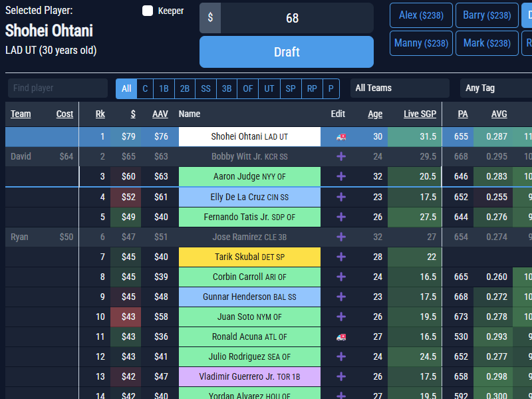Filter players by C position
Viewport: 532px width, 399px height.
(145, 89)
